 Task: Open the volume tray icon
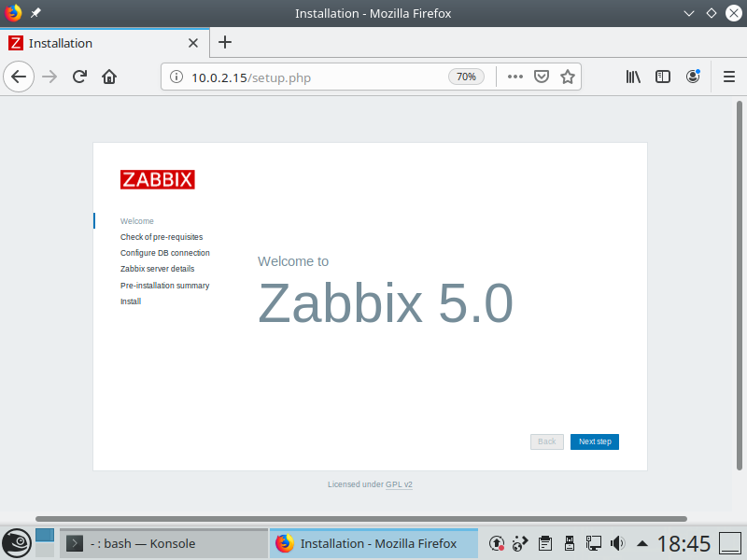(616, 543)
